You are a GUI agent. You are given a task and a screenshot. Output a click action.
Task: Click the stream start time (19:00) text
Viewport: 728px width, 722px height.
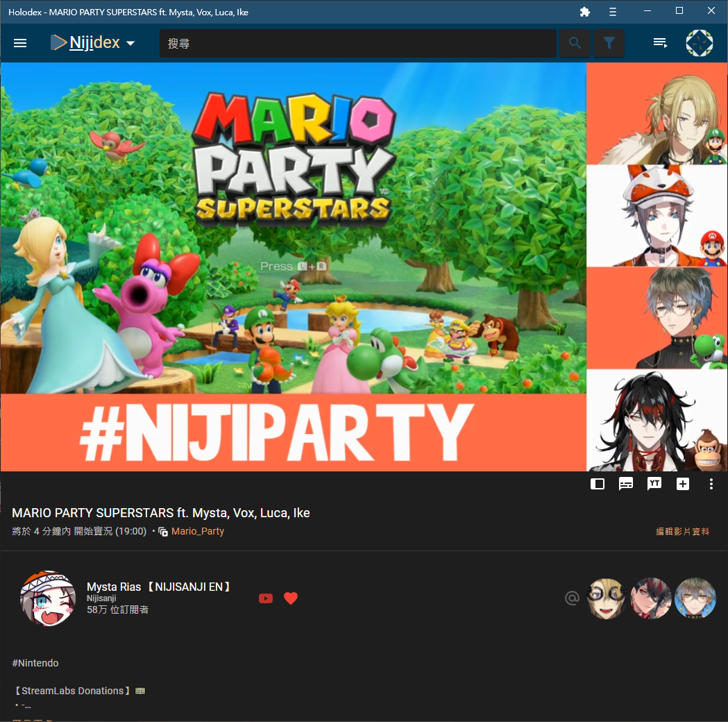pos(131,531)
